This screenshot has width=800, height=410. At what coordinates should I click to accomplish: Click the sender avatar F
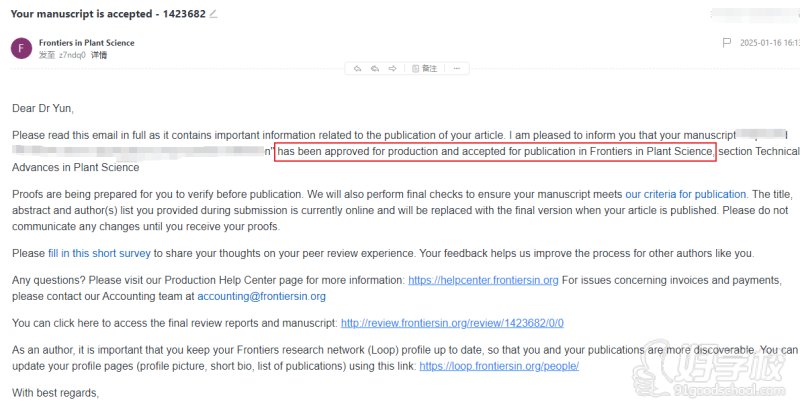coord(21,48)
